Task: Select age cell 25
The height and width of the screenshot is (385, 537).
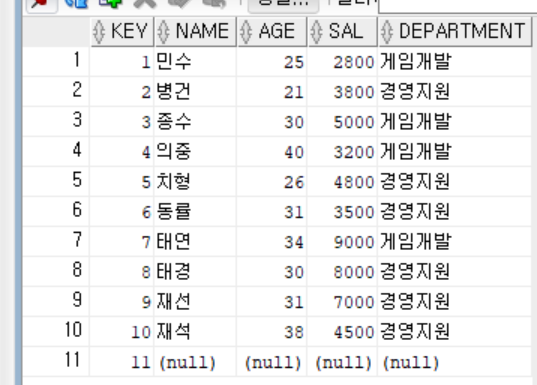Action: pos(272,62)
